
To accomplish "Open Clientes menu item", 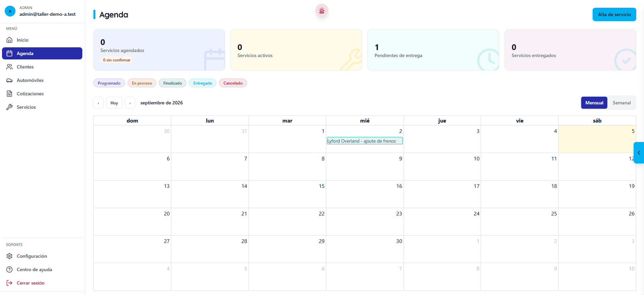I will point(42,67).
